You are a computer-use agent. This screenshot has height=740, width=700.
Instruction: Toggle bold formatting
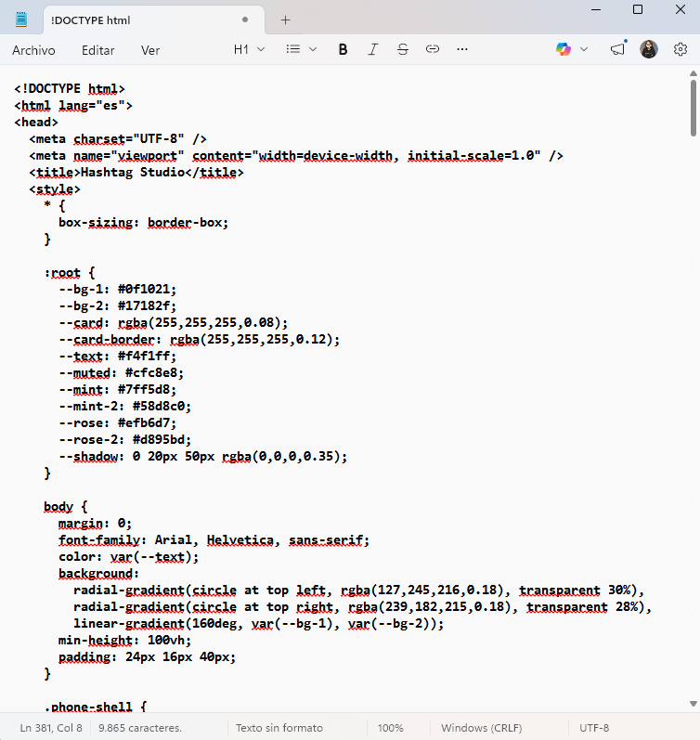[x=343, y=49]
